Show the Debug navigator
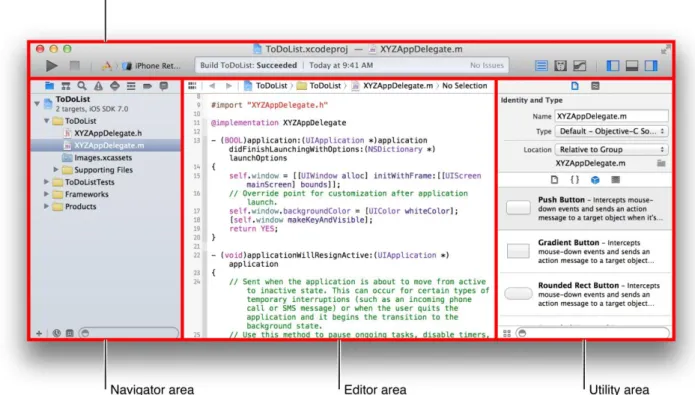 click(x=131, y=86)
